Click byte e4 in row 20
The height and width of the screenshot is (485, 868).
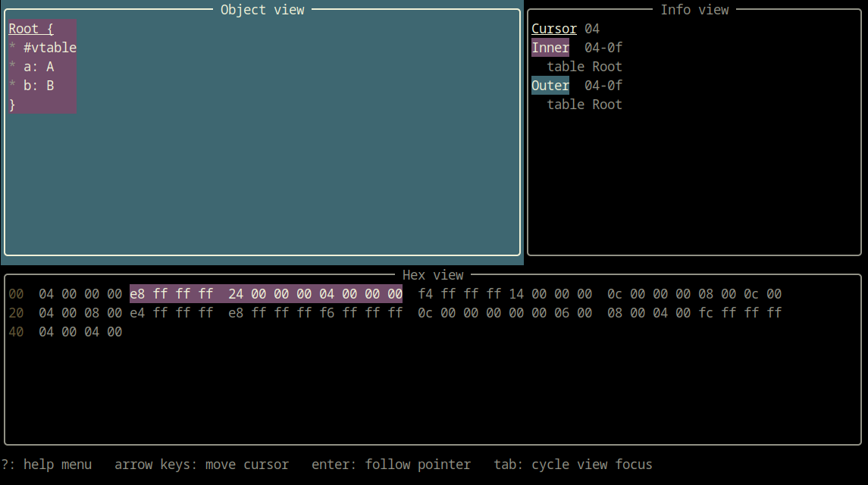click(137, 313)
